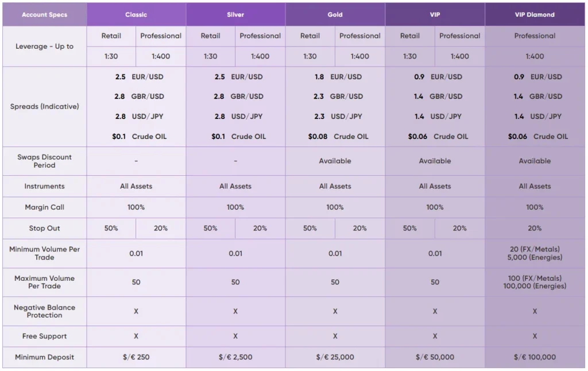This screenshot has height=371, width=588.
Task: Select Professional sub-header under VIP Diamond
Action: (535, 36)
